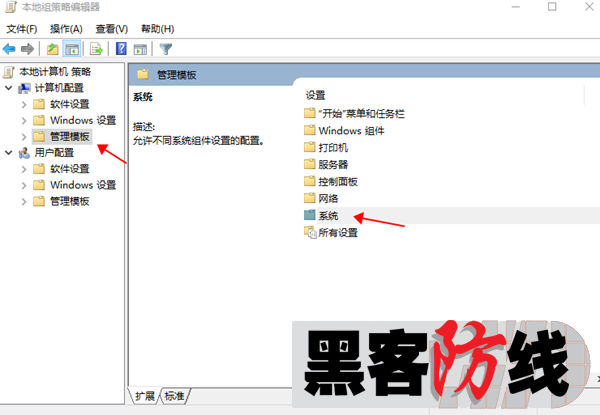
Task: Click the Filter funnel icon
Action: click(x=166, y=49)
